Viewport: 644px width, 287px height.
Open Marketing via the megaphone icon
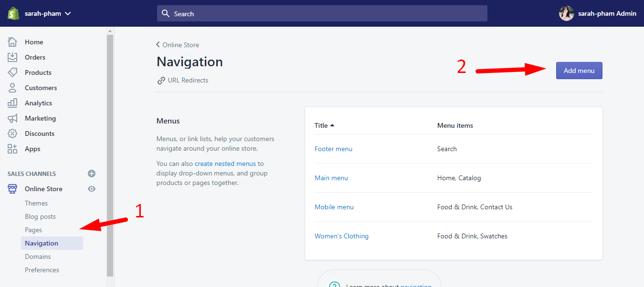(x=12, y=118)
